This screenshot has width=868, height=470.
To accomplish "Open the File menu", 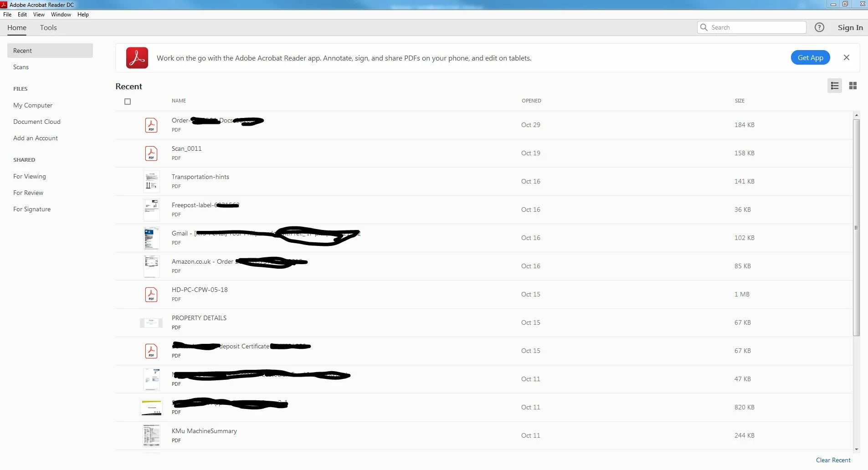I will (7, 15).
